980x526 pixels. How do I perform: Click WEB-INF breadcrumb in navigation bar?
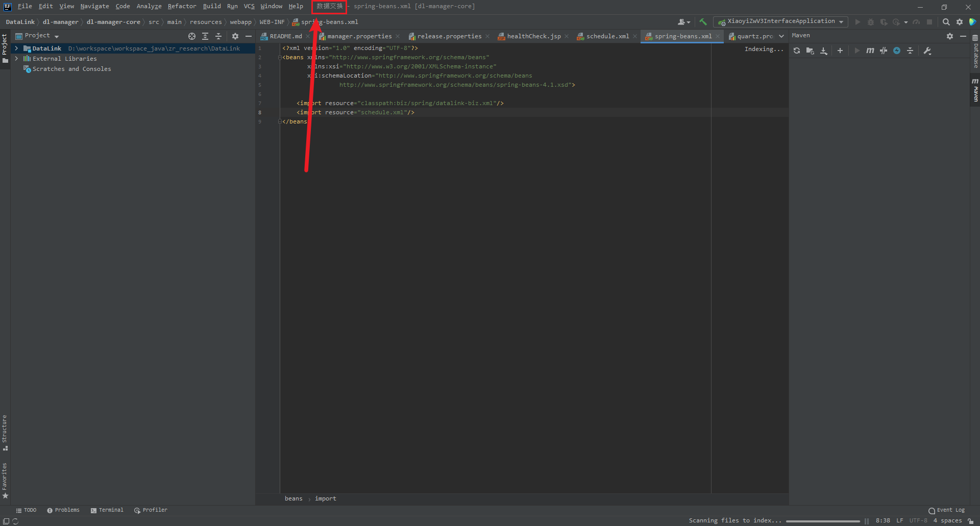point(272,22)
